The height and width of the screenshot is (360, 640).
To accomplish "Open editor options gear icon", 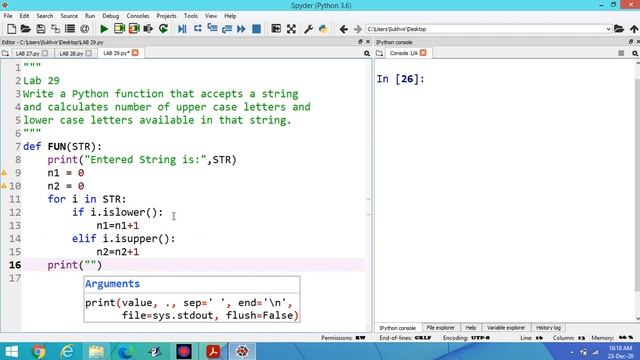I will point(367,53).
